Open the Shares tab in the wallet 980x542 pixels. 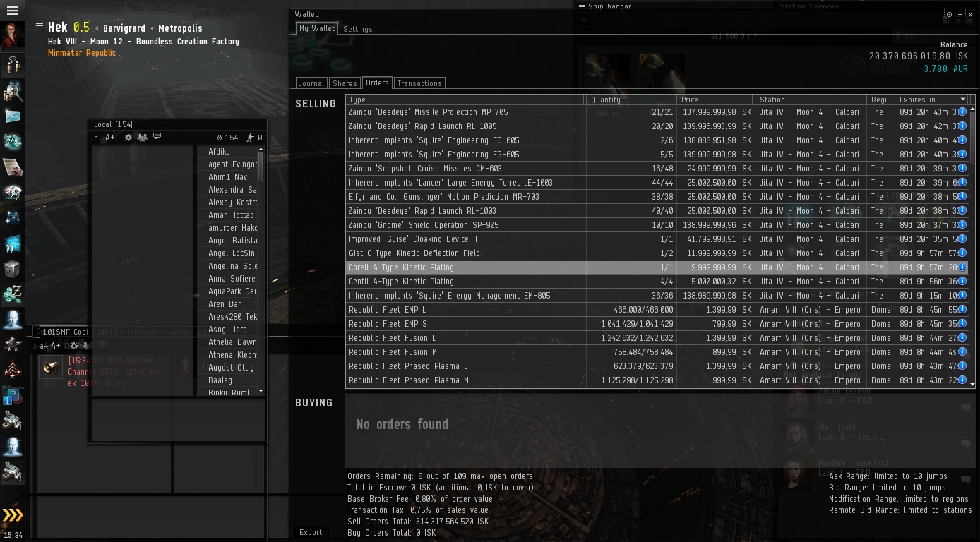click(345, 83)
